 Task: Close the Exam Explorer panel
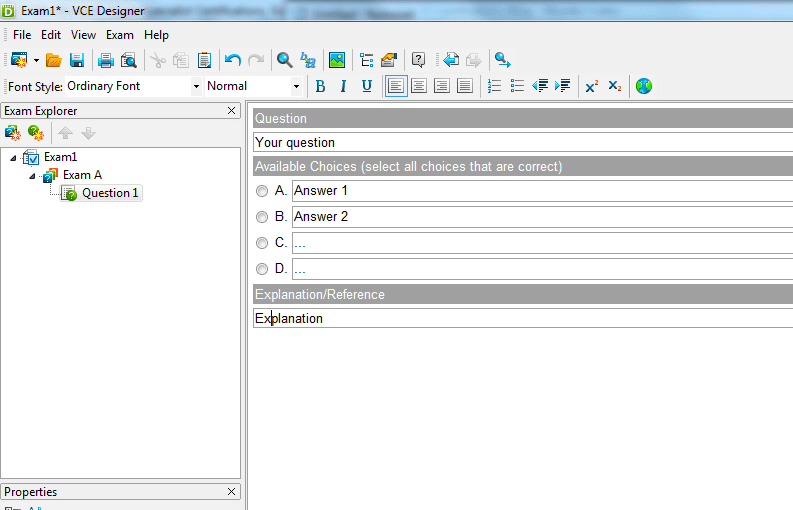point(232,110)
